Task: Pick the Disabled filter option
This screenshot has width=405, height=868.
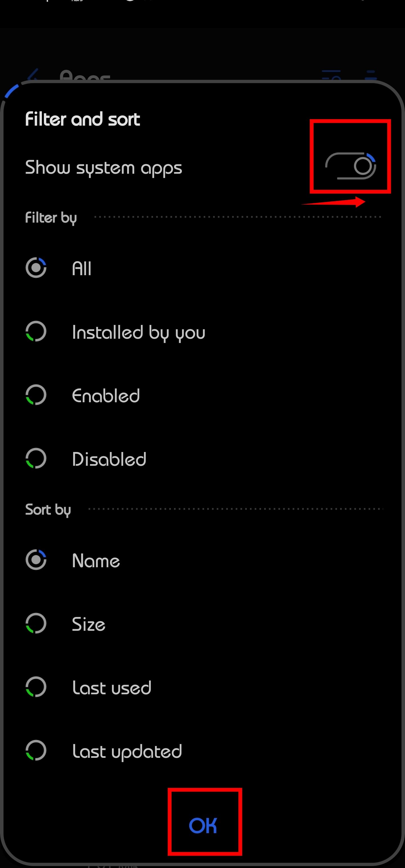Action: coord(36,458)
